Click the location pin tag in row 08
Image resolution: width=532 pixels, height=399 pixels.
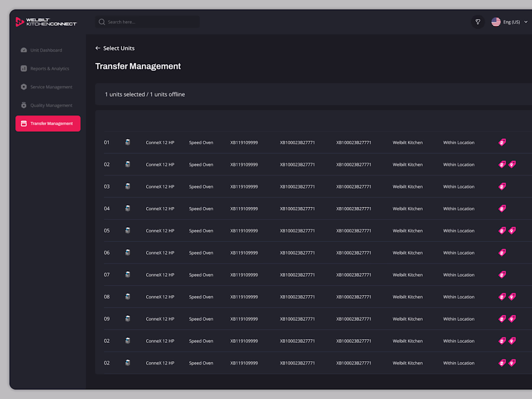coord(512,296)
